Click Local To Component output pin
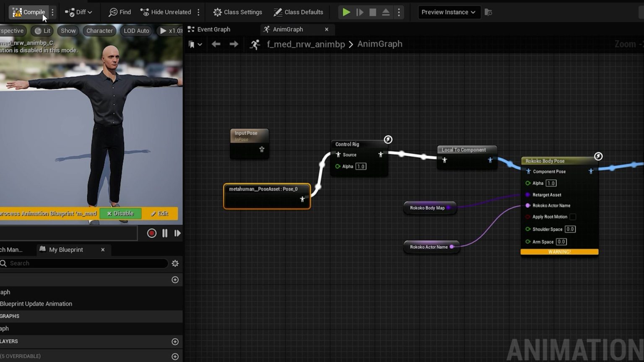The height and width of the screenshot is (362, 644). 490,160
